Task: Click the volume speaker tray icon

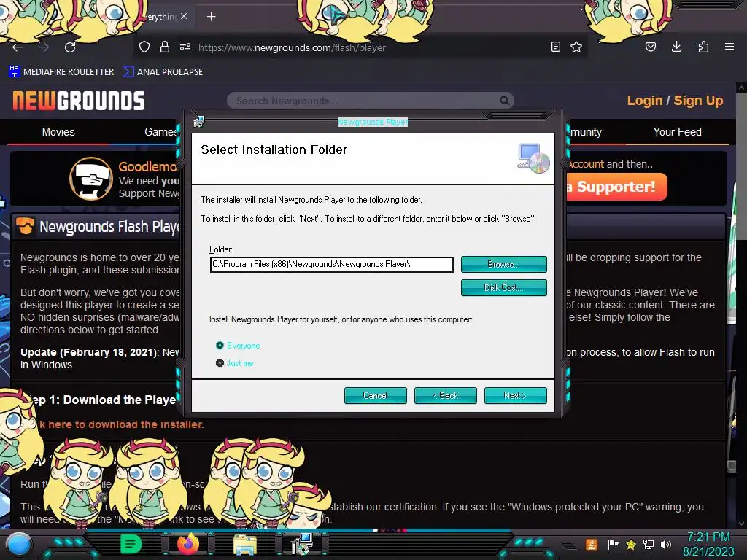Action: tap(666, 544)
